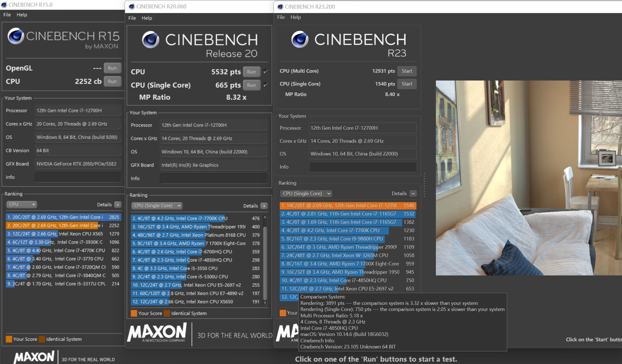Open File menu in Cinebench R15
This screenshot has height=364, width=622.
pyautogui.click(x=7, y=15)
